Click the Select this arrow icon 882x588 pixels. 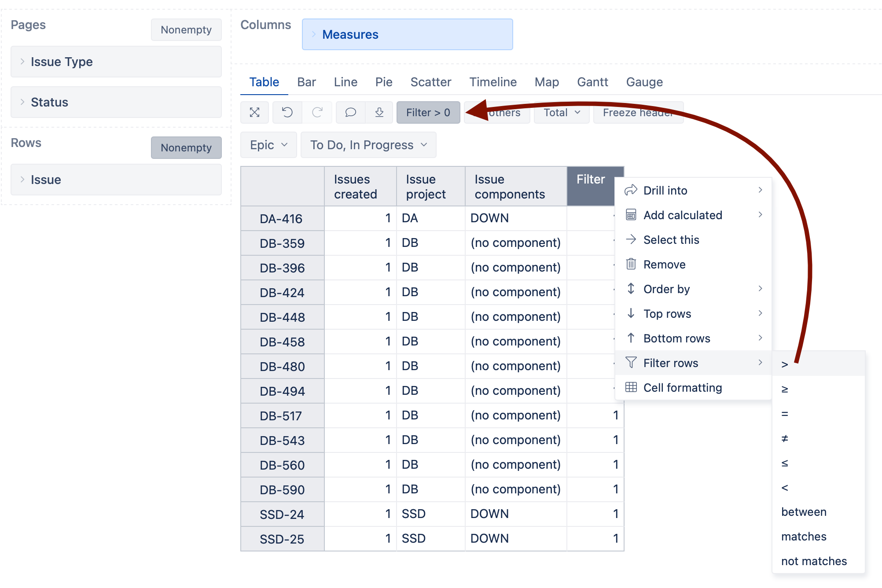pos(631,239)
